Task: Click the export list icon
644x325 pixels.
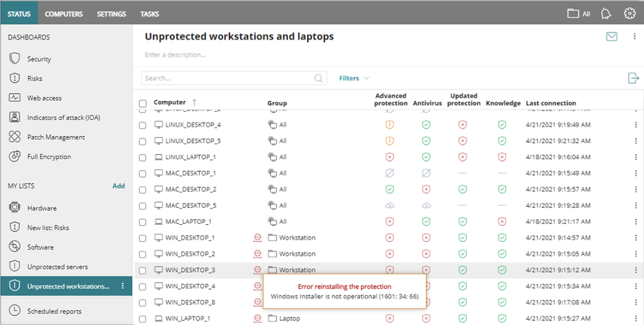Action: click(633, 78)
